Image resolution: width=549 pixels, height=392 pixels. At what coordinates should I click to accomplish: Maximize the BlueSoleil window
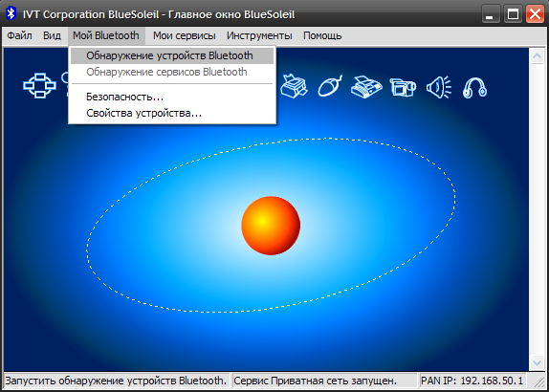[513, 14]
